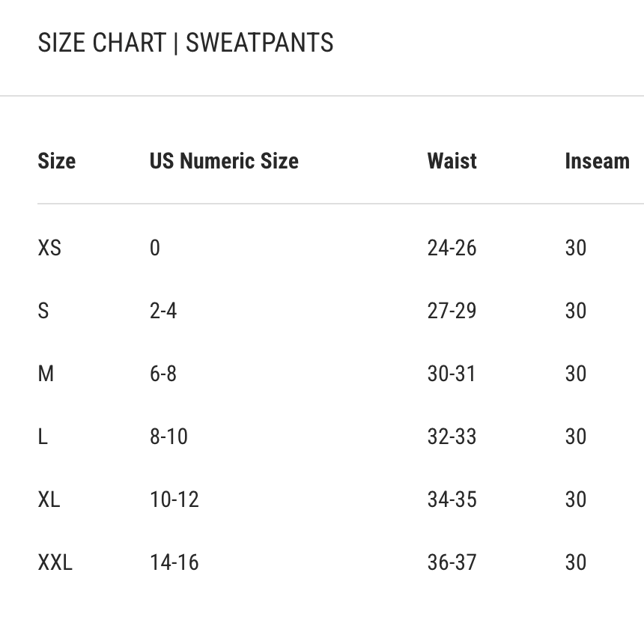Click the inseam value in XS row

(x=576, y=248)
